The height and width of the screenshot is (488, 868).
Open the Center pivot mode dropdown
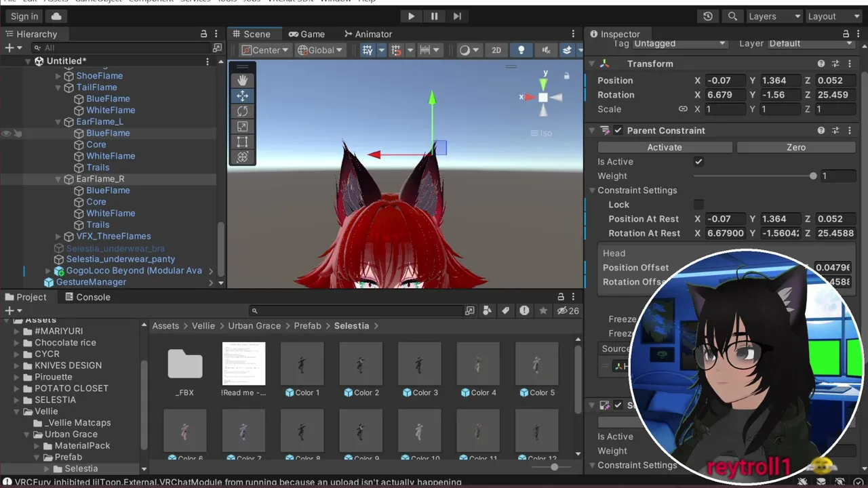point(265,50)
